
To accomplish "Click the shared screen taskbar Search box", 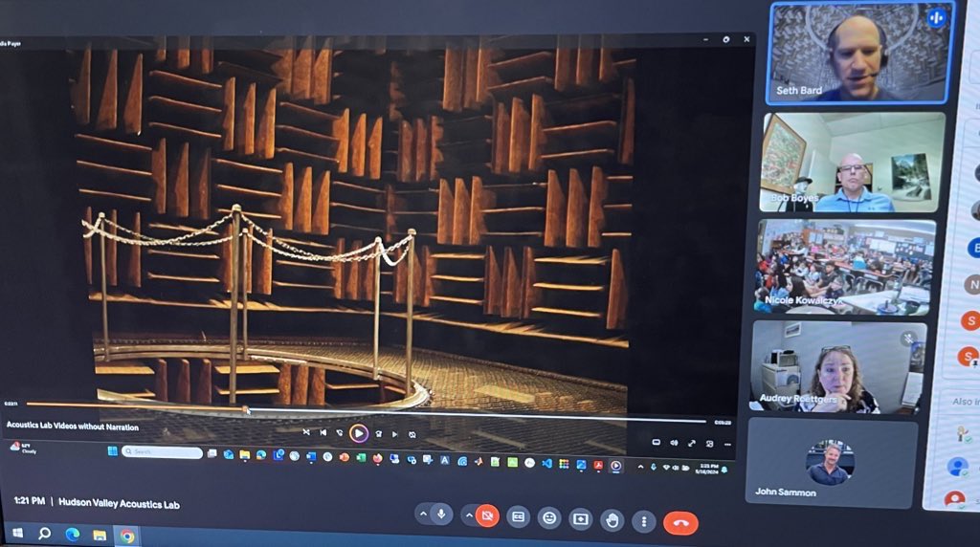I will 162,452.
